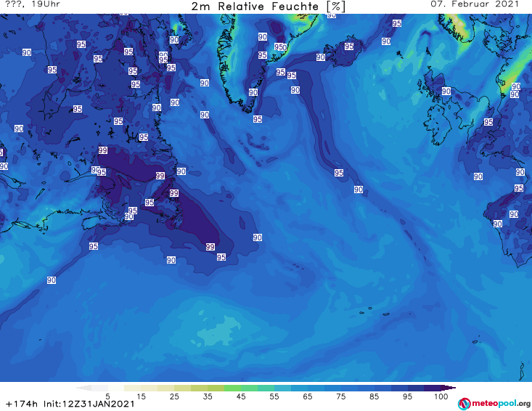The image size is (532, 411).
Task: Click the meteopool swirl logo icon
Action: tap(464, 404)
